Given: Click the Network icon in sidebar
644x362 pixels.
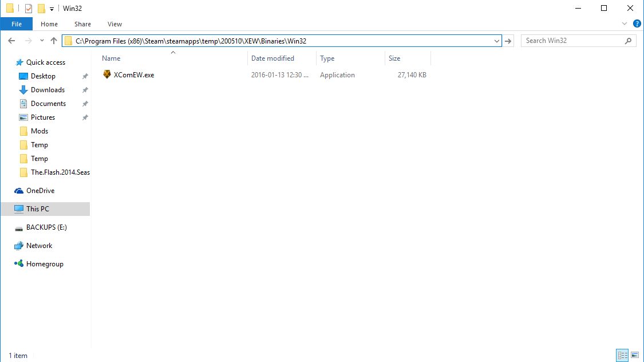Looking at the screenshot, I should (19, 246).
